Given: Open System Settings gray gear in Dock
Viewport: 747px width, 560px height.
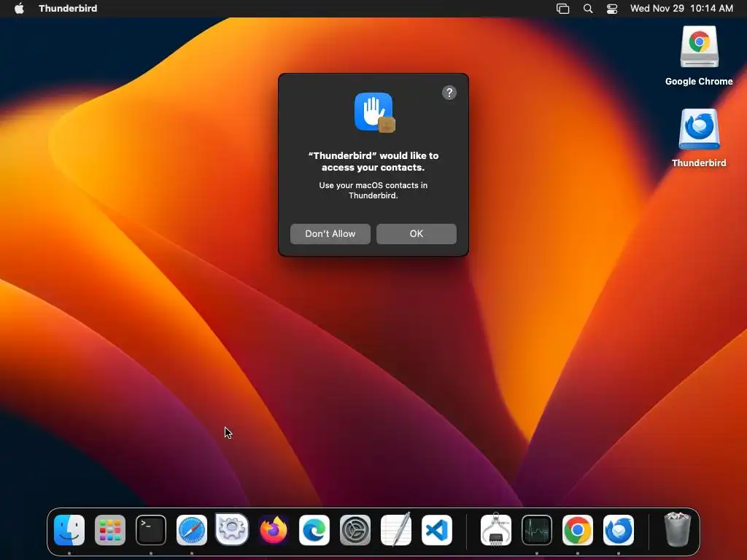Looking at the screenshot, I should pyautogui.click(x=355, y=530).
